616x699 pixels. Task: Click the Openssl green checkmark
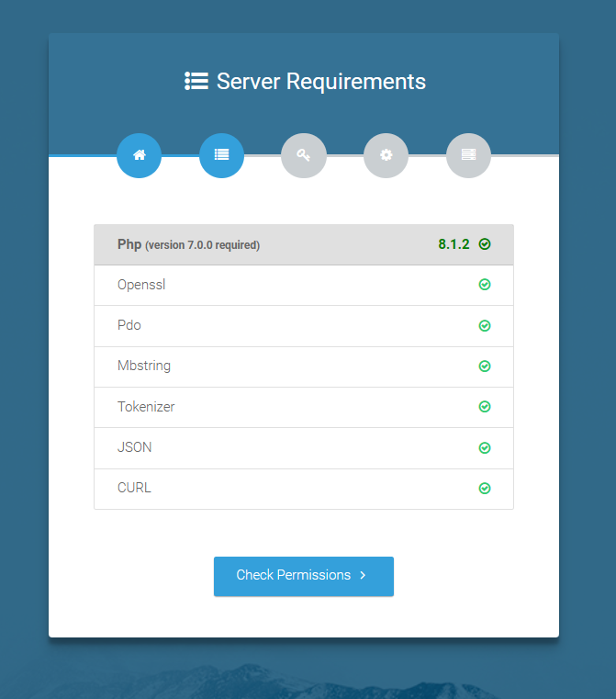tap(485, 285)
